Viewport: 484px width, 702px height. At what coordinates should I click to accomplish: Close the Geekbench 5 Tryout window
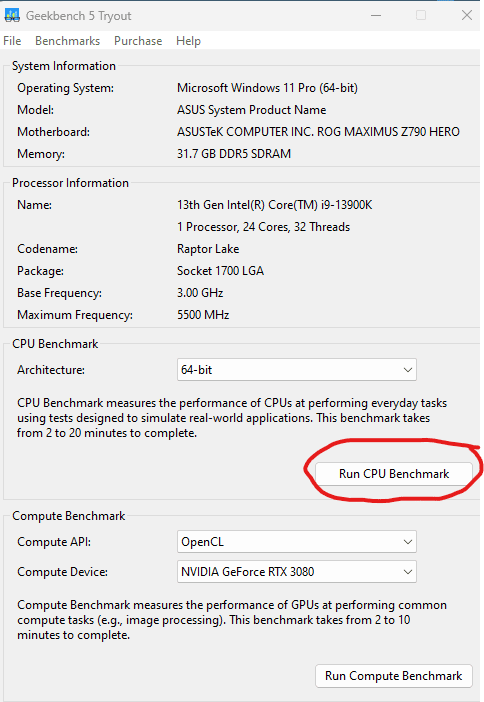(467, 16)
